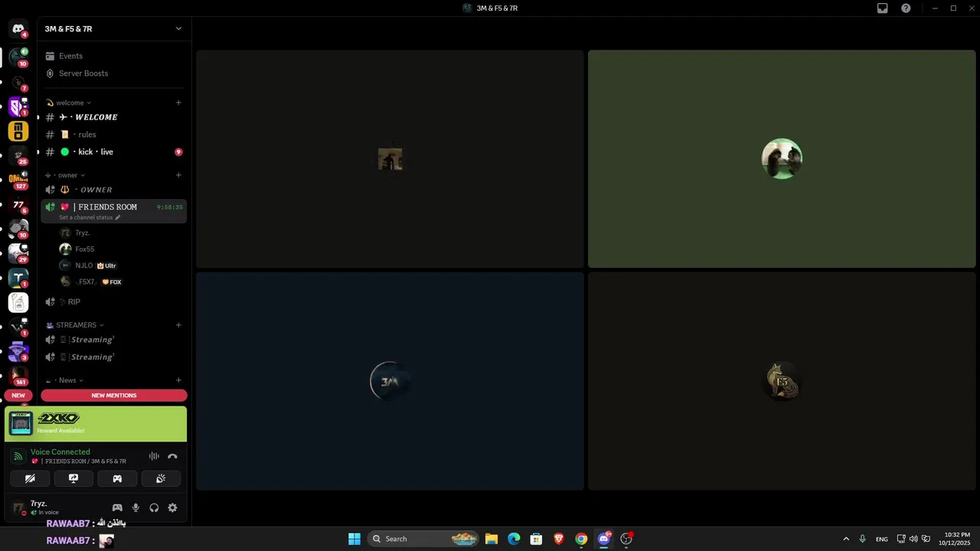Create channel in News category plus
Screen dimensions: 980x551
click(x=178, y=380)
